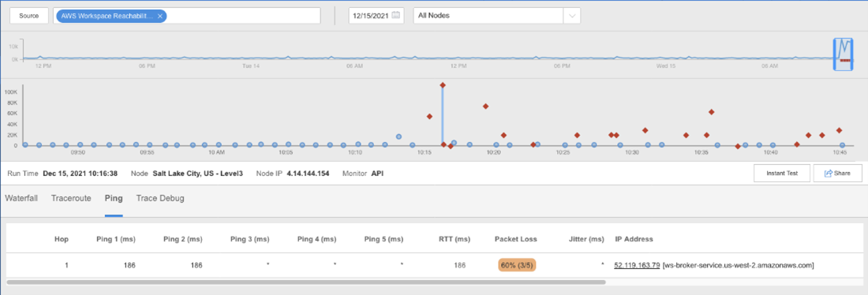Click the share arrow icon
This screenshot has height=295, width=868.
tap(829, 174)
